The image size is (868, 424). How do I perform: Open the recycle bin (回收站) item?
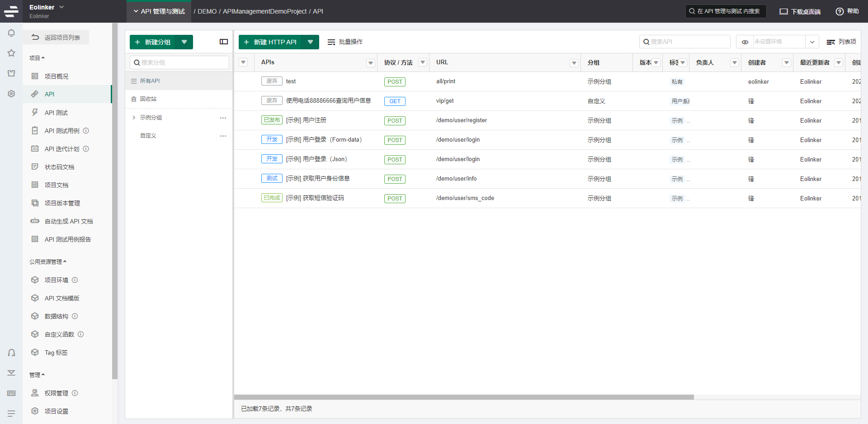pyautogui.click(x=148, y=99)
